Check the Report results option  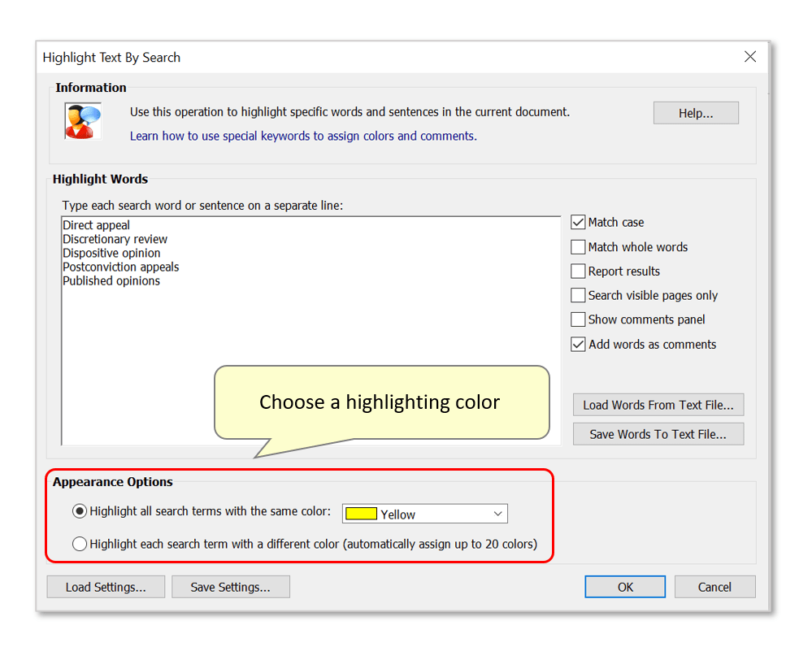click(578, 271)
